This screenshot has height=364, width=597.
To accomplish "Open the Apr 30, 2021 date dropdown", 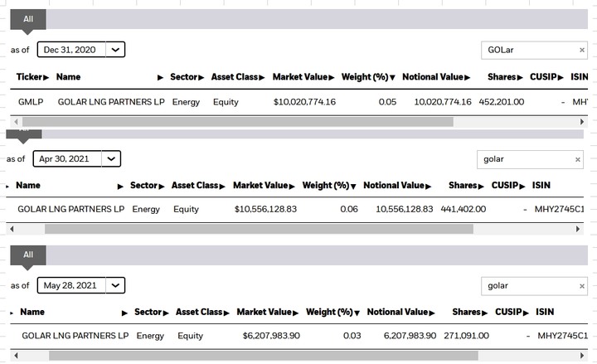I will coord(77,158).
